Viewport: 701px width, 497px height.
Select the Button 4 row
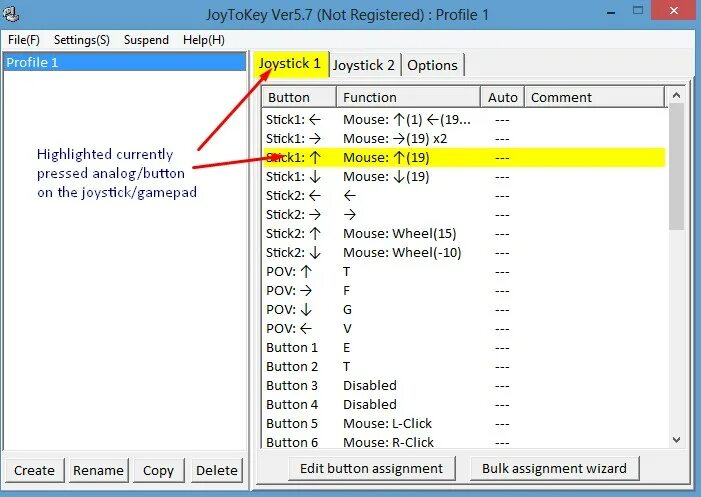click(465, 404)
